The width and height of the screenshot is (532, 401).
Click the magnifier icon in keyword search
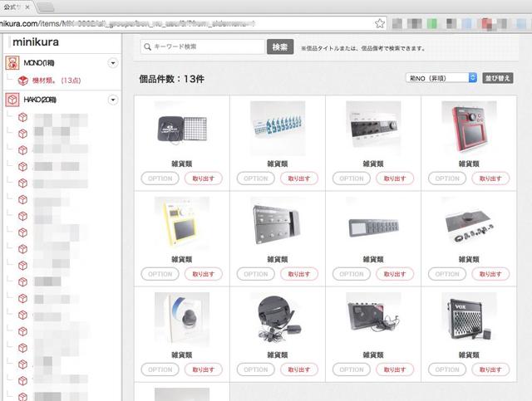coord(147,46)
